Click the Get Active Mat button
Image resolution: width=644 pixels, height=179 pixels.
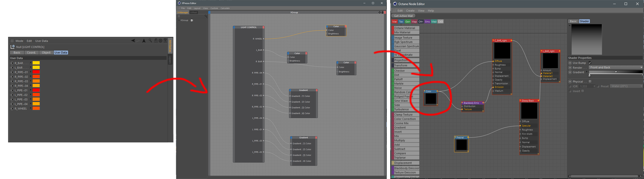point(403,16)
